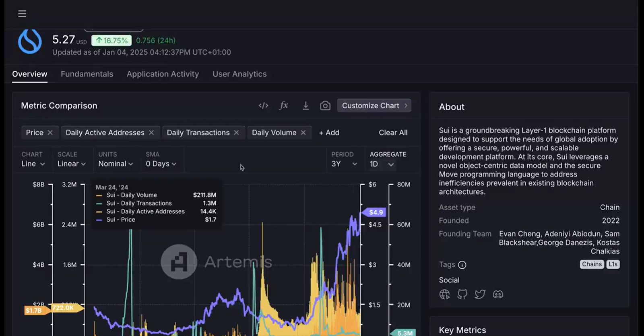Image resolution: width=644 pixels, height=336 pixels.
Task: Clear All selected metrics
Action: [x=393, y=133]
